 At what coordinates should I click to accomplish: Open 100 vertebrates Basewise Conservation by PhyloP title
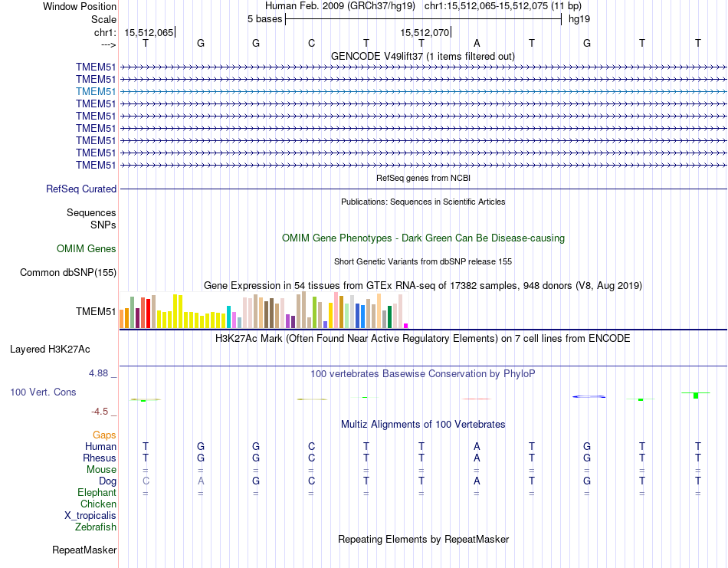tap(423, 374)
